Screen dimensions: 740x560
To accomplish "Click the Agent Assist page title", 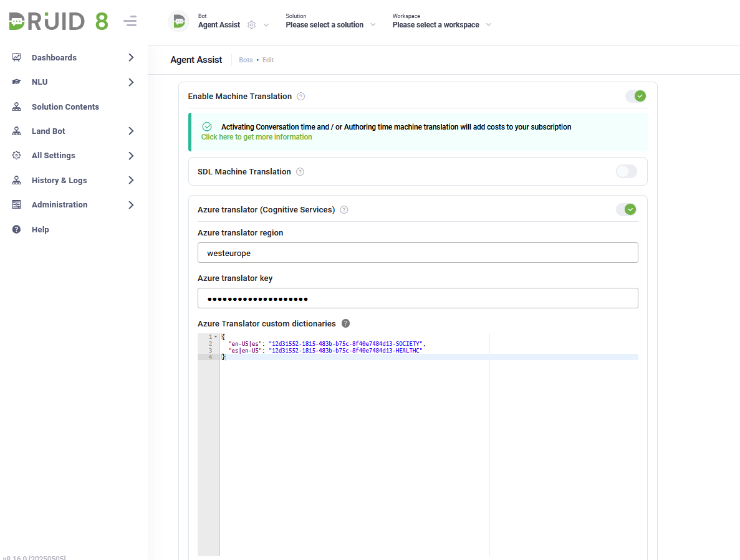I will [x=196, y=60].
